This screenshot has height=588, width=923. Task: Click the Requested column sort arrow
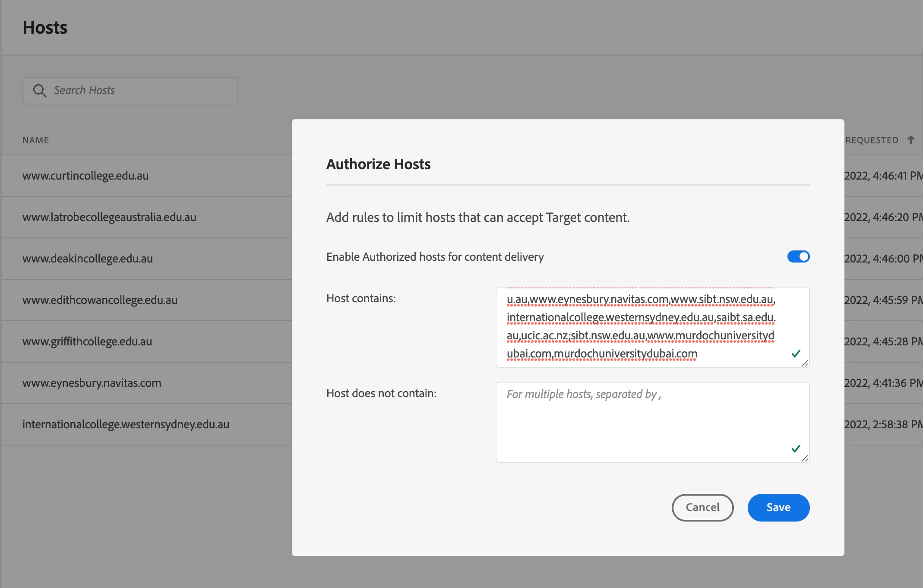point(911,140)
